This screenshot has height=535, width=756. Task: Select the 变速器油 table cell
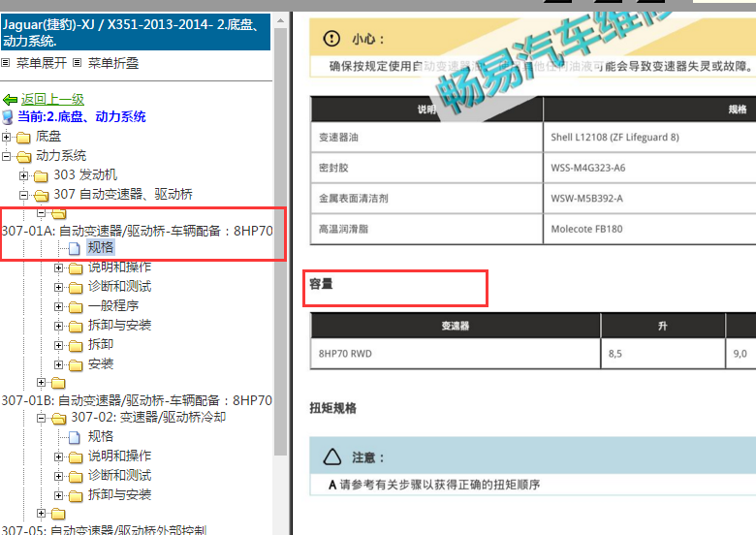pyautogui.click(x=426, y=138)
